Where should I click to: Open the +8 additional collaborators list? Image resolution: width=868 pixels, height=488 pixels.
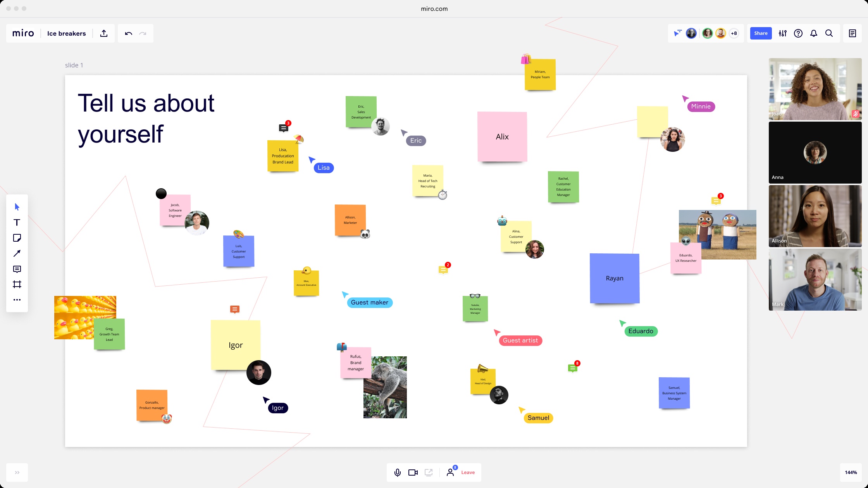coord(734,33)
